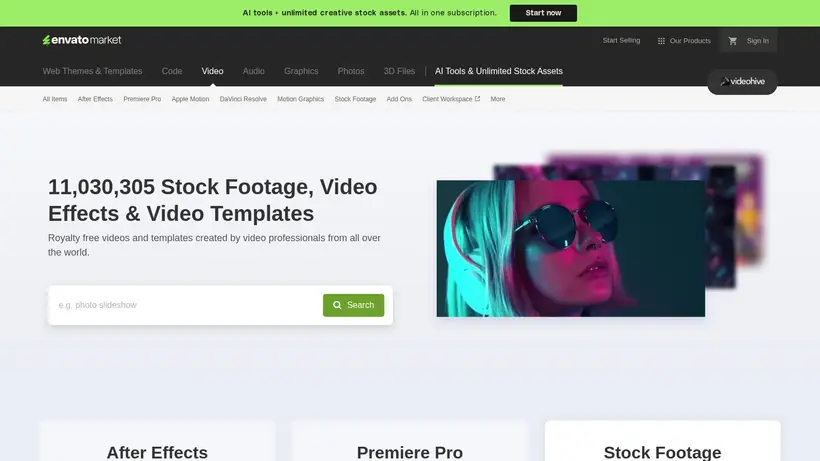Expand the More dropdown
This screenshot has height=461, width=820.
[498, 99]
